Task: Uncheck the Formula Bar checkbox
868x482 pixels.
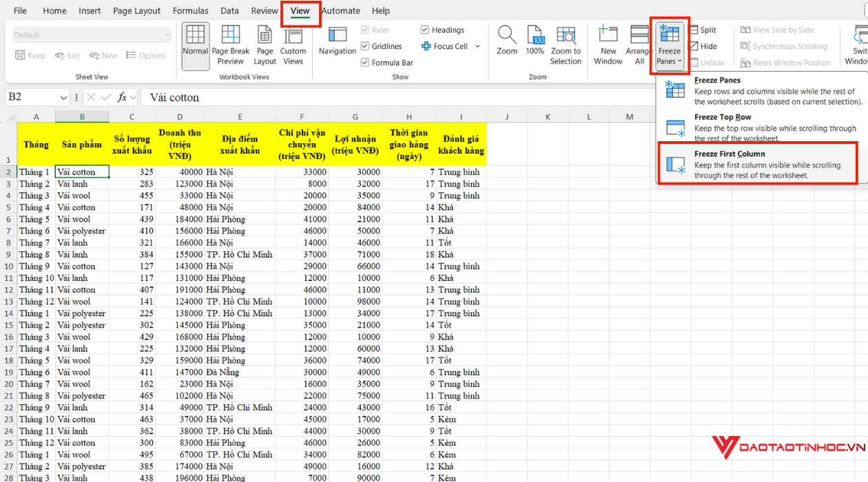Action: 365,63
